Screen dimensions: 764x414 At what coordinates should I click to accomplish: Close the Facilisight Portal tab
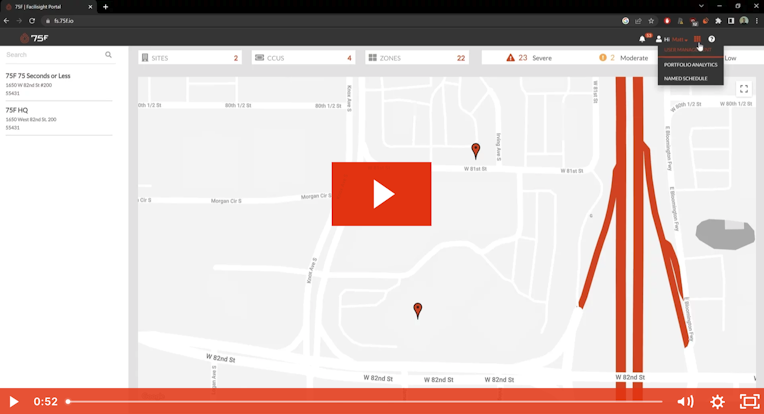click(90, 7)
